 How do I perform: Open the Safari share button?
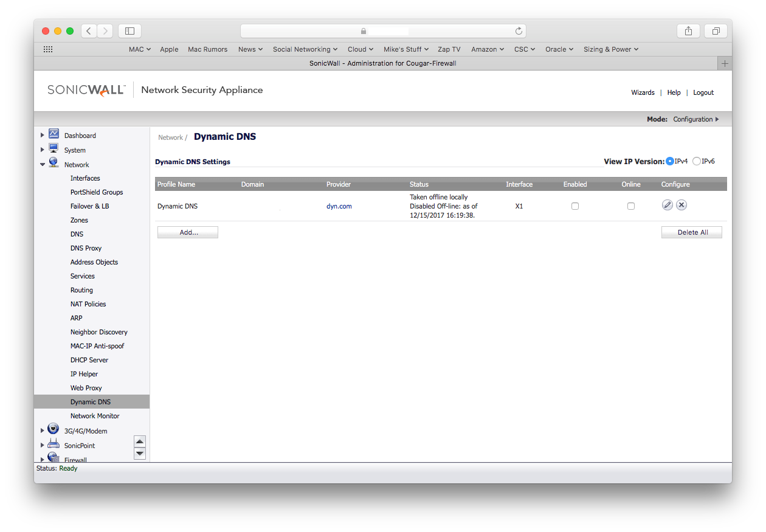click(688, 31)
